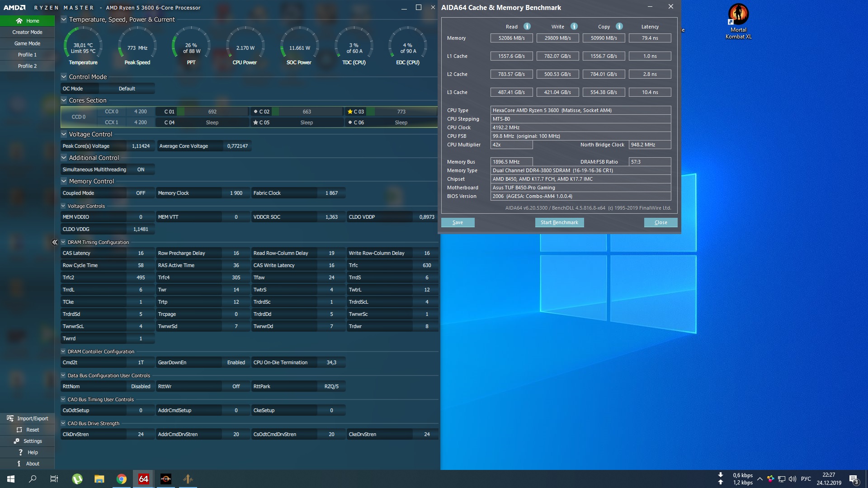The image size is (868, 488).
Task: Collapse the Cores Section expander
Action: [64, 100]
